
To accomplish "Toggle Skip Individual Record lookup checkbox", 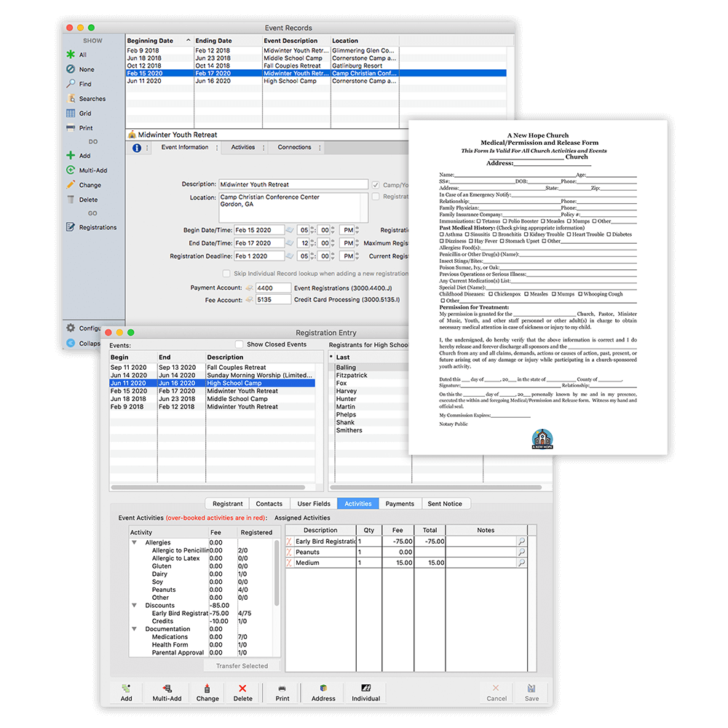I will (x=226, y=274).
